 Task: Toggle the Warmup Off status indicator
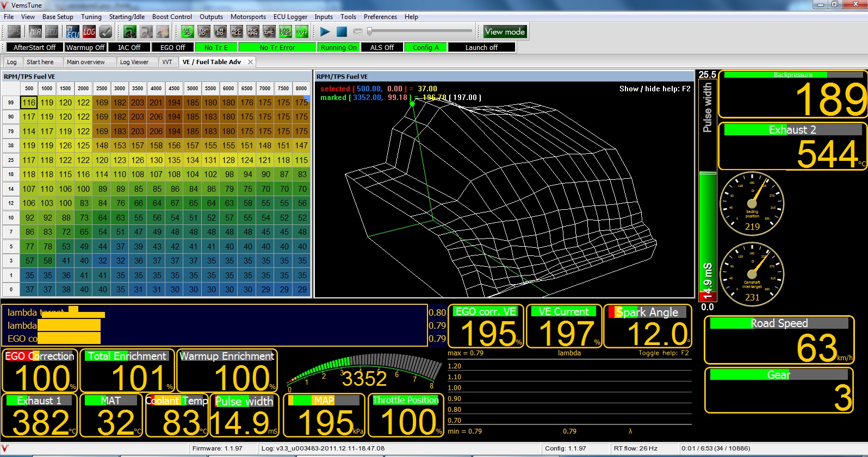(85, 48)
